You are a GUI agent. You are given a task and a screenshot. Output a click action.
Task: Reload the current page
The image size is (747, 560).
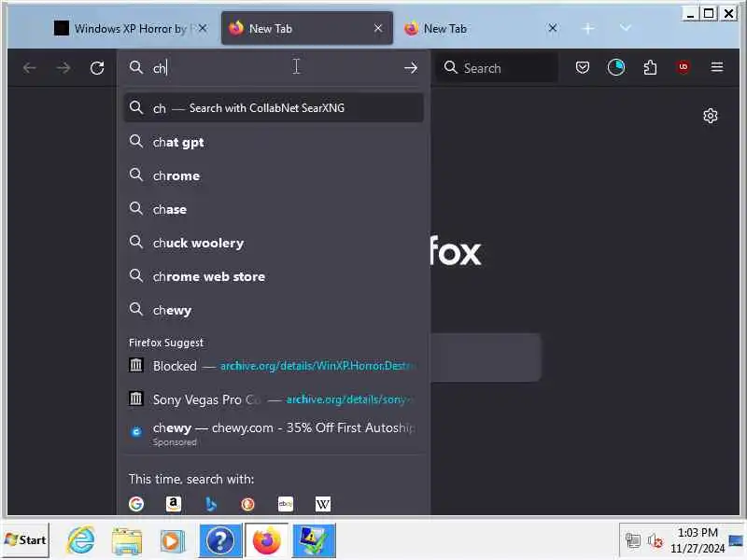tap(97, 68)
